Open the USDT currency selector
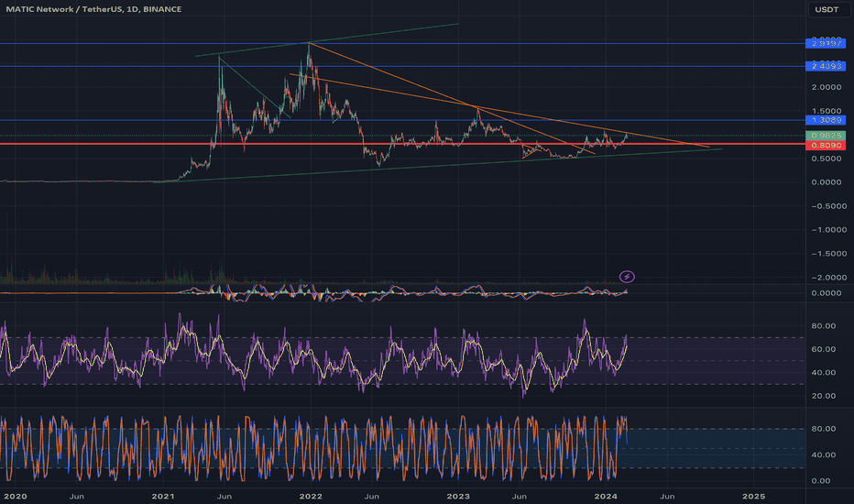The image size is (854, 504). (x=827, y=9)
